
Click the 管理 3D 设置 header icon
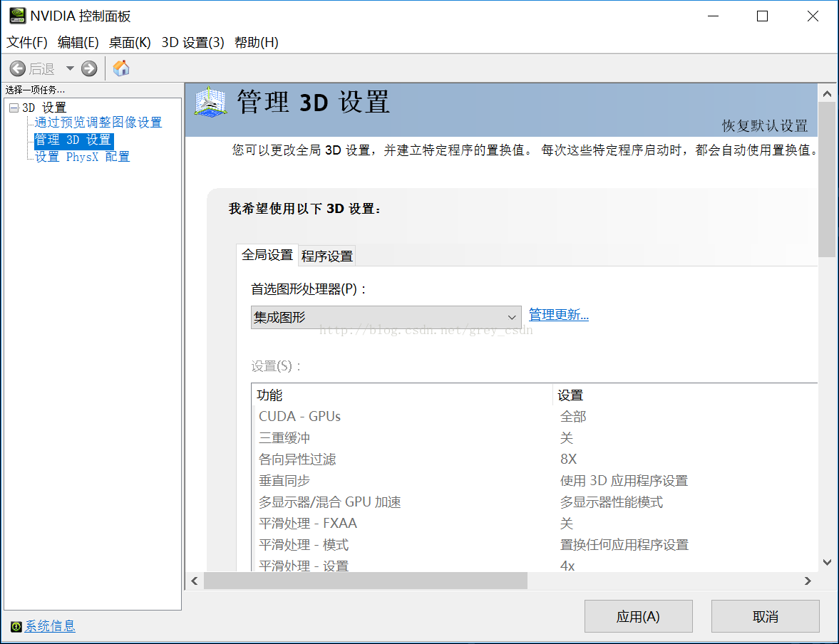pos(210,102)
